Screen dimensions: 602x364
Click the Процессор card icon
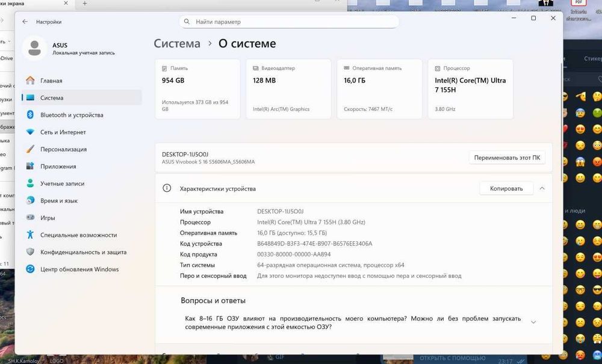coord(438,68)
